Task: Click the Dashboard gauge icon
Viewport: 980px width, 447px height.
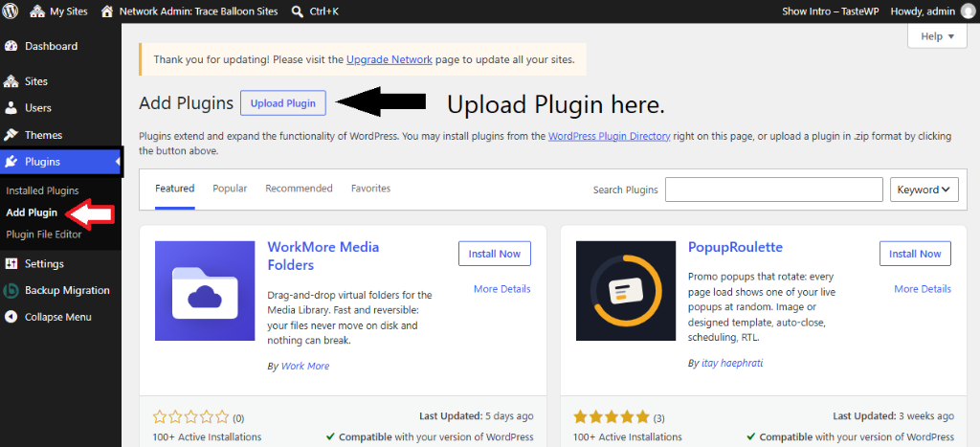Action: click(11, 46)
